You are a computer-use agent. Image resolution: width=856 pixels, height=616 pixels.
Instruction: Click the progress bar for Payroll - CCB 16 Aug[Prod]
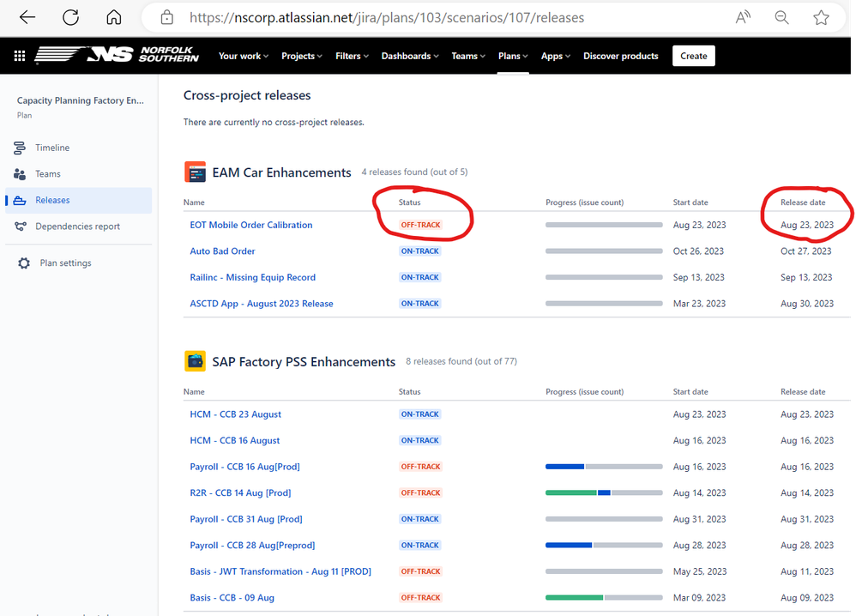[x=604, y=467]
